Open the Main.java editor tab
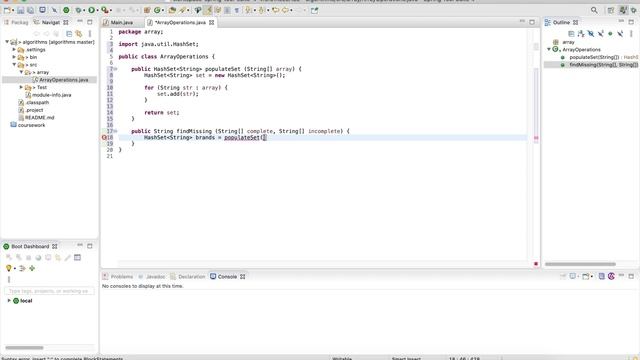 122,22
